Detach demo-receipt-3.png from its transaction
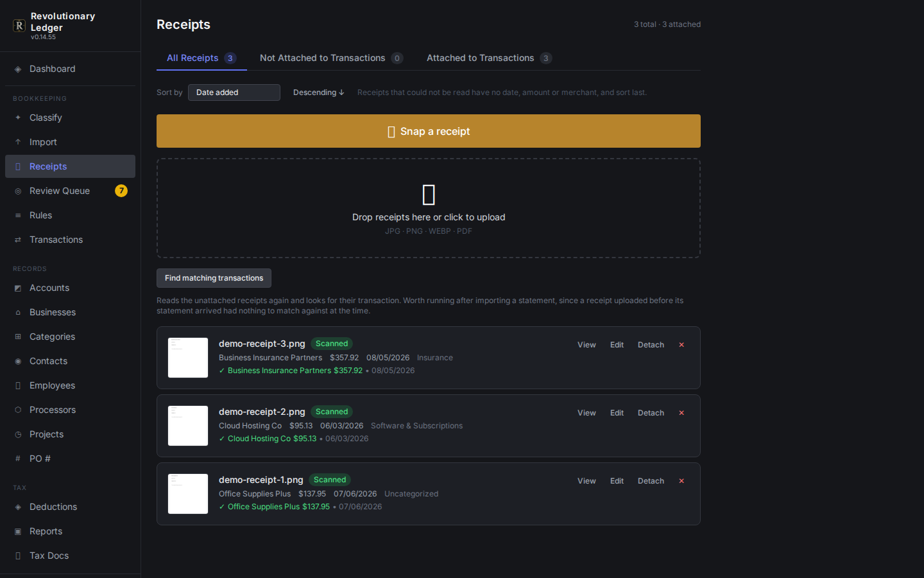 (651, 345)
